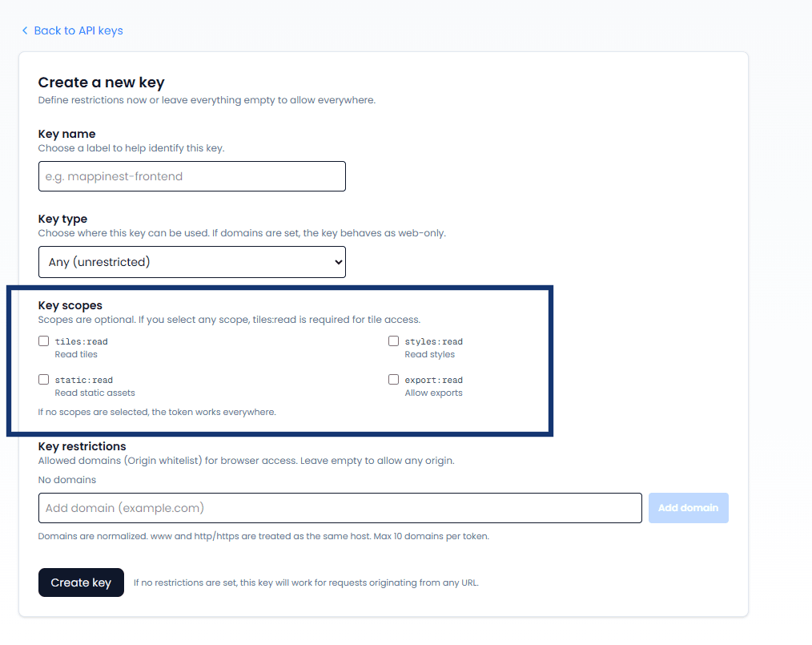The width and height of the screenshot is (812, 645).
Task: Click the Key name input field
Action: coord(192,176)
